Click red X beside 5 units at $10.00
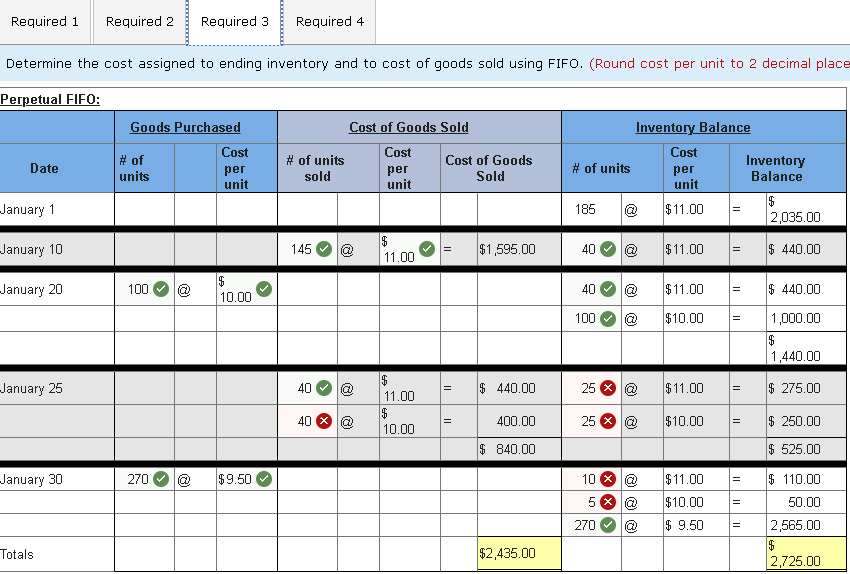This screenshot has height=574, width=850. coord(608,502)
